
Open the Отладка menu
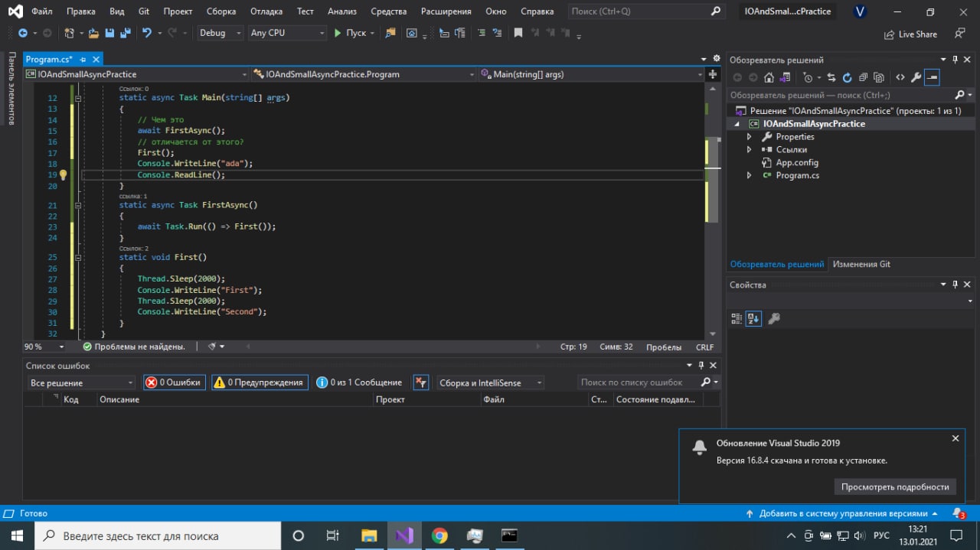[x=266, y=11]
